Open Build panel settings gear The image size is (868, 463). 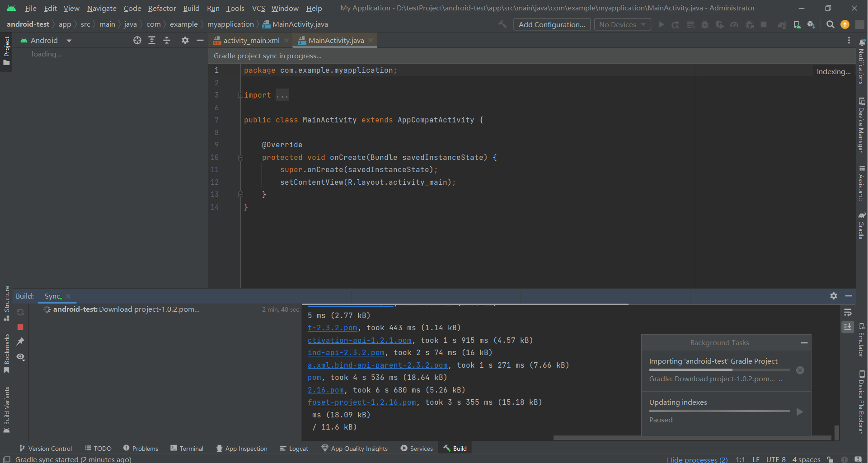click(834, 296)
